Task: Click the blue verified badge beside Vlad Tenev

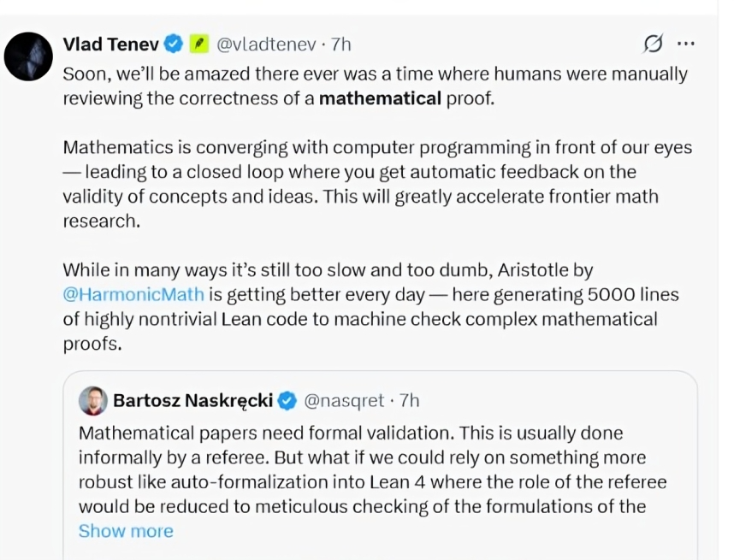Action: [174, 44]
